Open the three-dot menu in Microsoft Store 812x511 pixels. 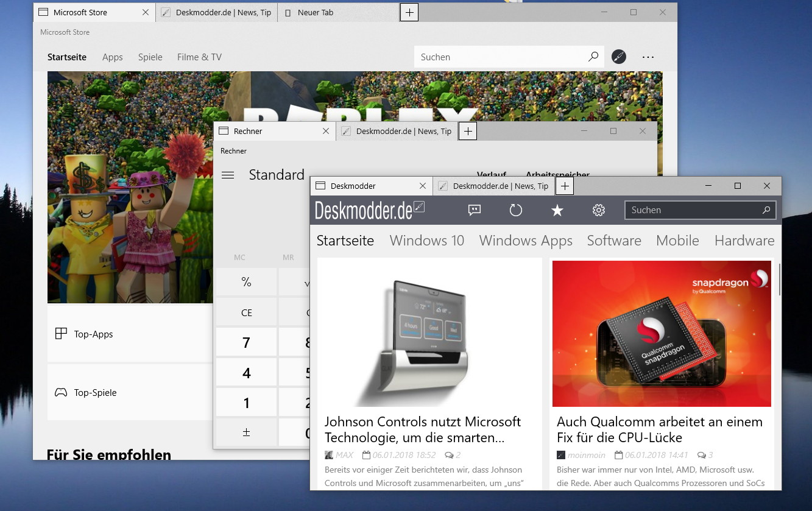pos(648,57)
